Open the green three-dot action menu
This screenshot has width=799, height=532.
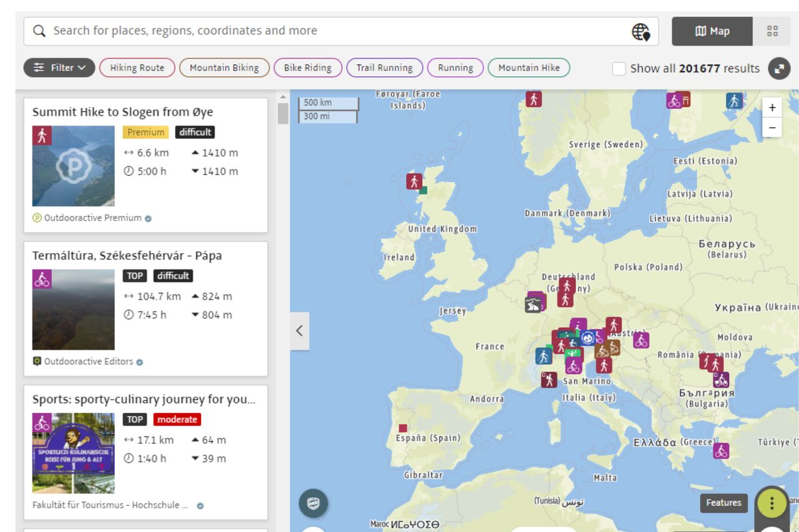tap(771, 503)
